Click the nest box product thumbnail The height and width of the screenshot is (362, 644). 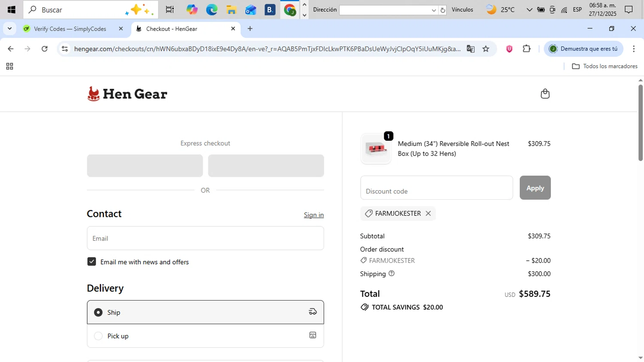pyautogui.click(x=376, y=149)
